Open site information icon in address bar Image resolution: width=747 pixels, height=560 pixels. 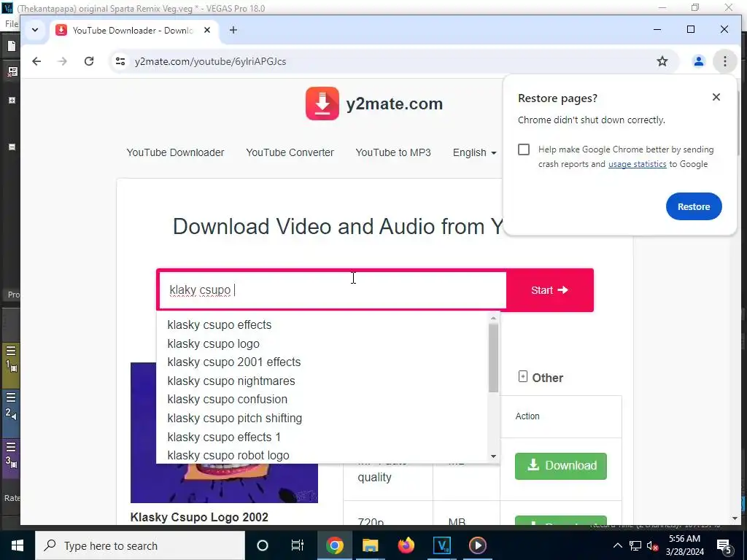(120, 61)
